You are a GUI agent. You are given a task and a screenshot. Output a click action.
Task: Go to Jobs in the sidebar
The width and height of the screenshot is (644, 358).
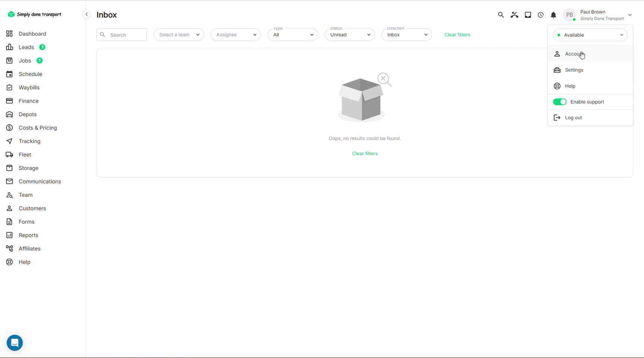point(25,60)
